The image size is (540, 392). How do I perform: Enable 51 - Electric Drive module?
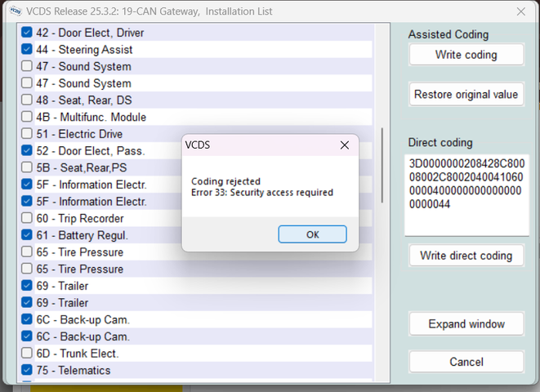pos(27,134)
